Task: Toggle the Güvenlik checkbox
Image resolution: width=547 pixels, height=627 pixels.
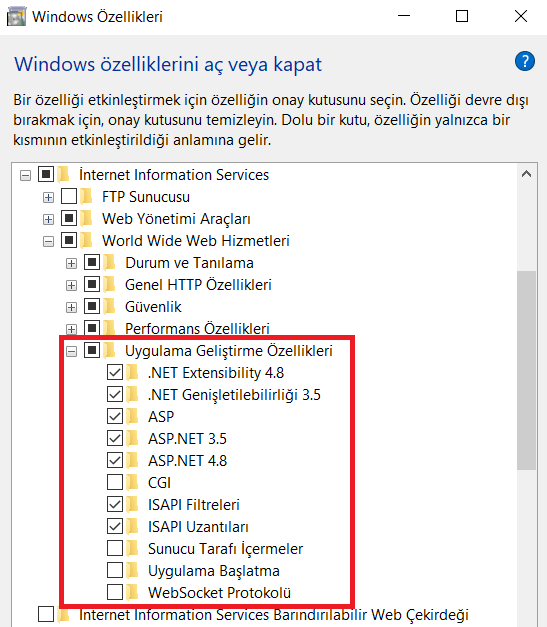Action: click(x=92, y=306)
